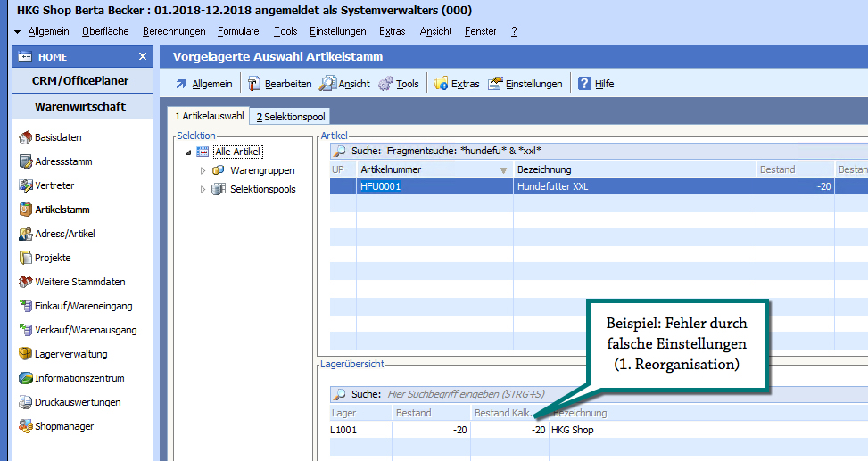Select the Vertreter sidebar icon
The image size is (868, 461).
(x=25, y=185)
